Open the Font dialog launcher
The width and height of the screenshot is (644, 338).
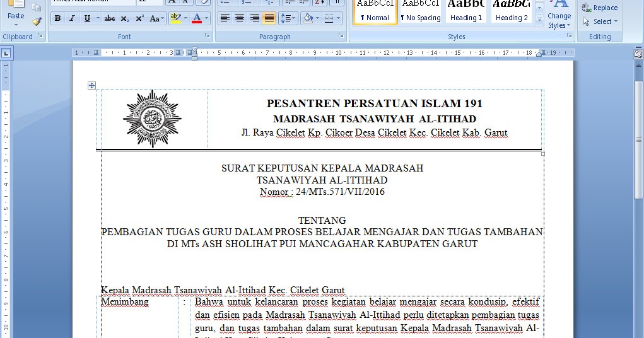pyautogui.click(x=208, y=36)
